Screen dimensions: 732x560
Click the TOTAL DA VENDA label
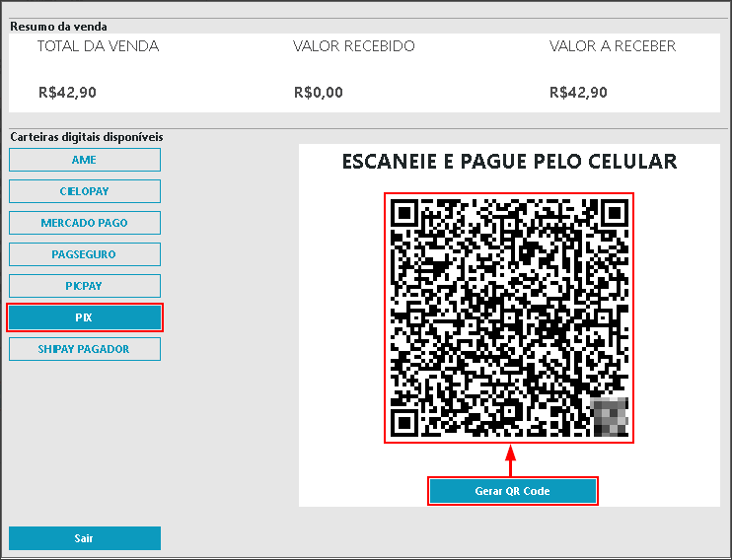pos(98,45)
